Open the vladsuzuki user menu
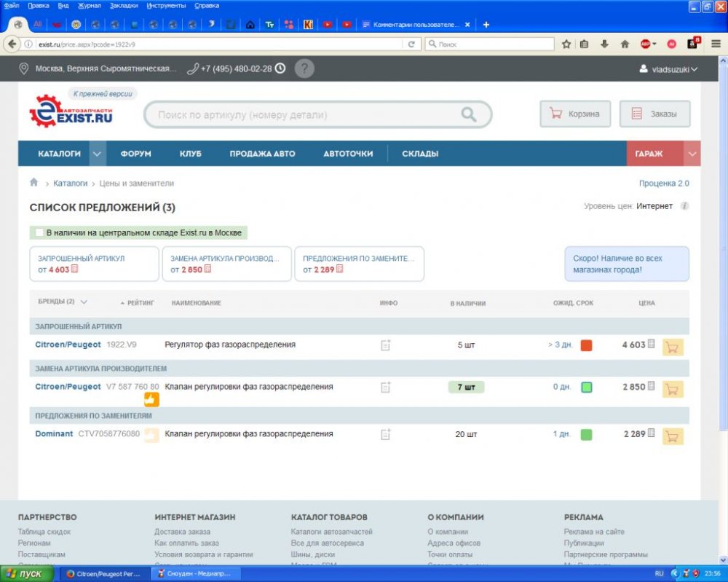Image resolution: width=728 pixels, height=582 pixels. pyautogui.click(x=668, y=69)
